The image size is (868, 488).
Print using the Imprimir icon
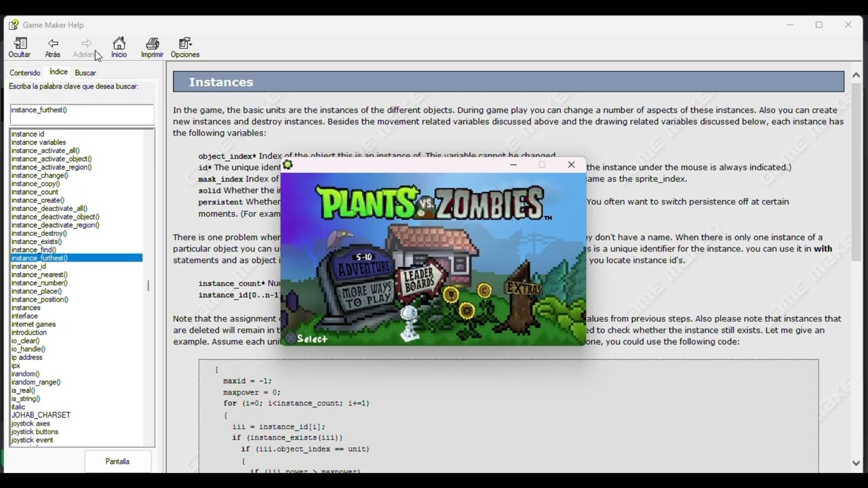tap(152, 47)
